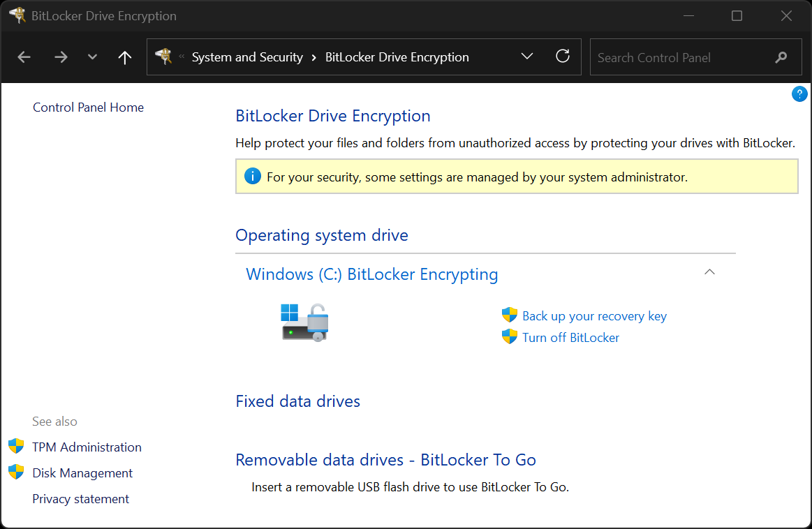Click the information icon in the yellow notice banner
Image resolution: width=812 pixels, height=529 pixels.
click(x=252, y=176)
